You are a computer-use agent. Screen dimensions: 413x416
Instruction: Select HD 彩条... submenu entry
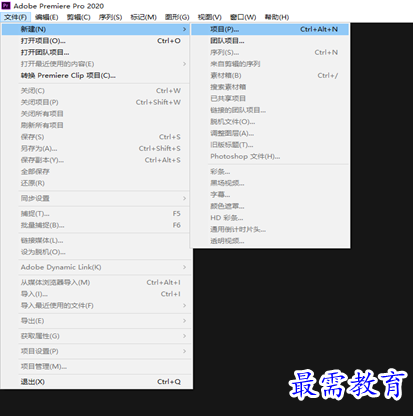(x=270, y=218)
